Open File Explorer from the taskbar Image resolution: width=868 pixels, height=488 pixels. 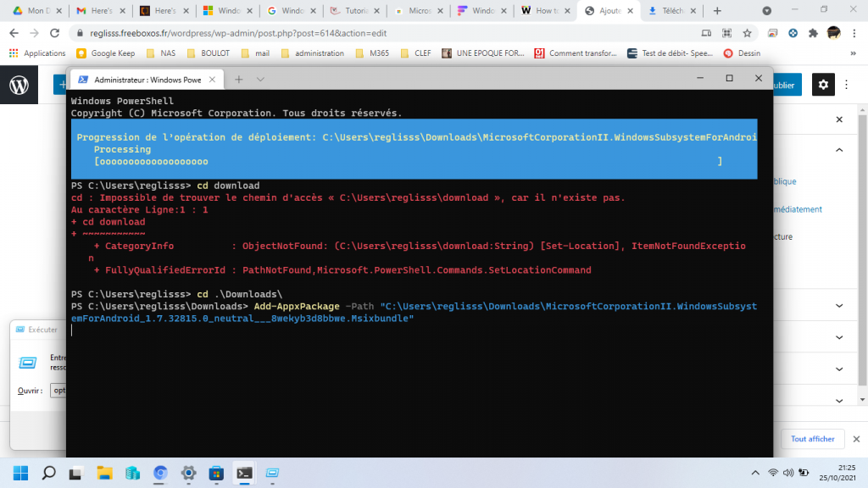tap(104, 472)
